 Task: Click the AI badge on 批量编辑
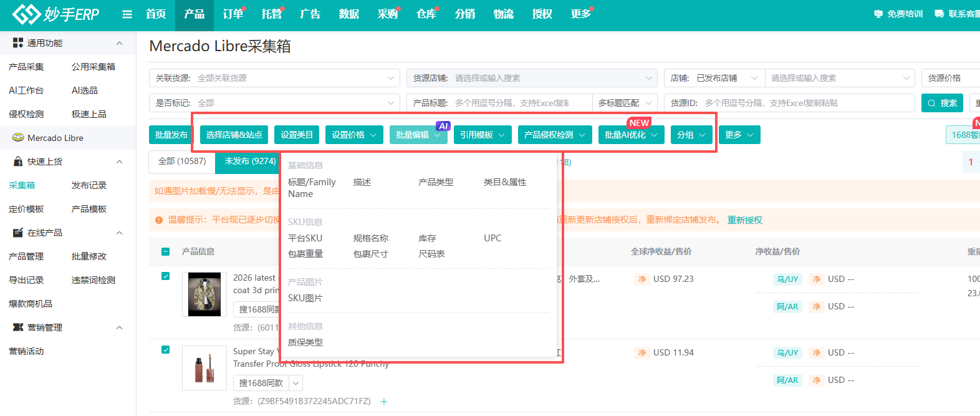point(443,126)
